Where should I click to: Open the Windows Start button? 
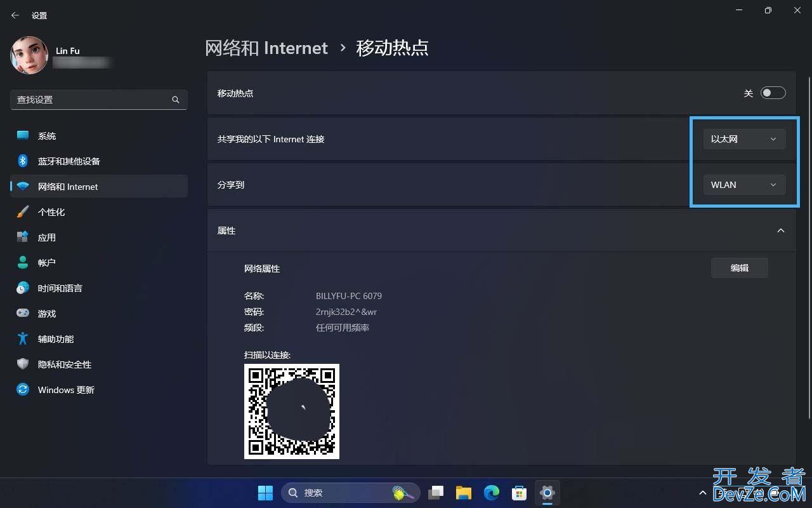(x=265, y=493)
